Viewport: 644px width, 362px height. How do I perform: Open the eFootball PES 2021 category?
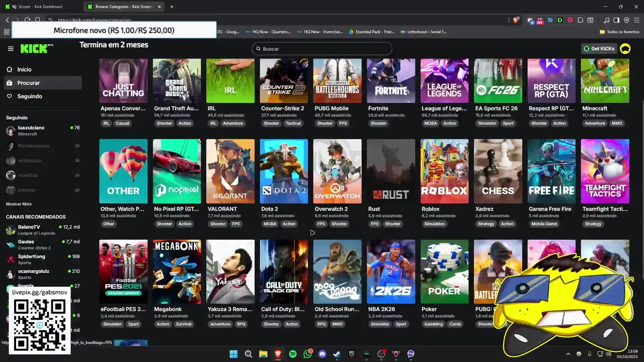click(123, 271)
